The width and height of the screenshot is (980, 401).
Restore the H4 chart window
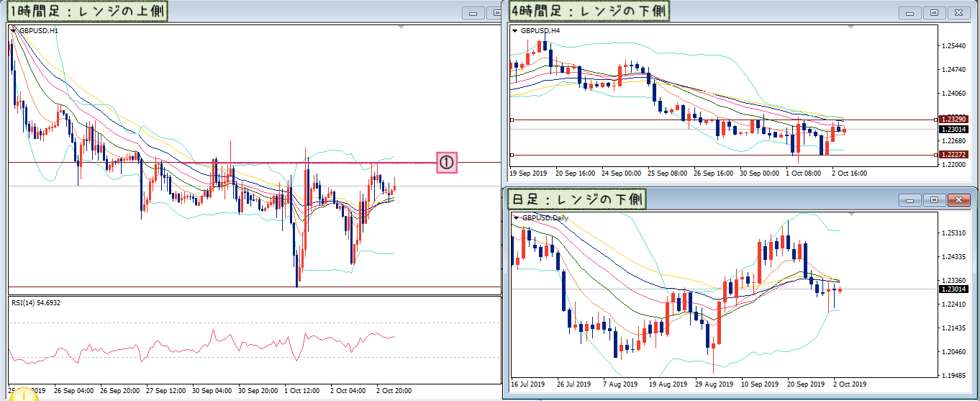pyautogui.click(x=934, y=12)
